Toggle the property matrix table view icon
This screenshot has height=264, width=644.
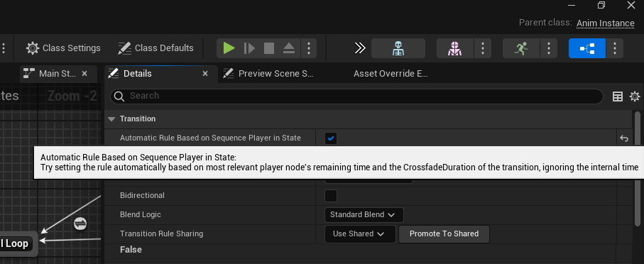[x=618, y=97]
